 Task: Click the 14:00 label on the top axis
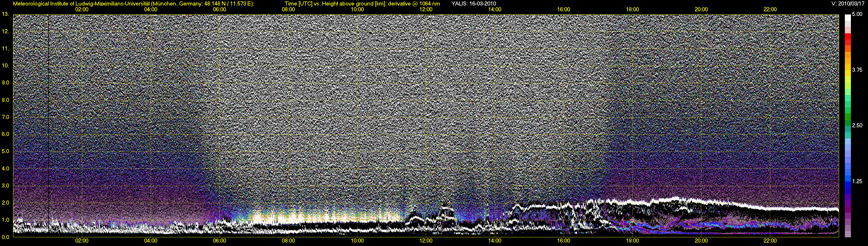[495, 10]
